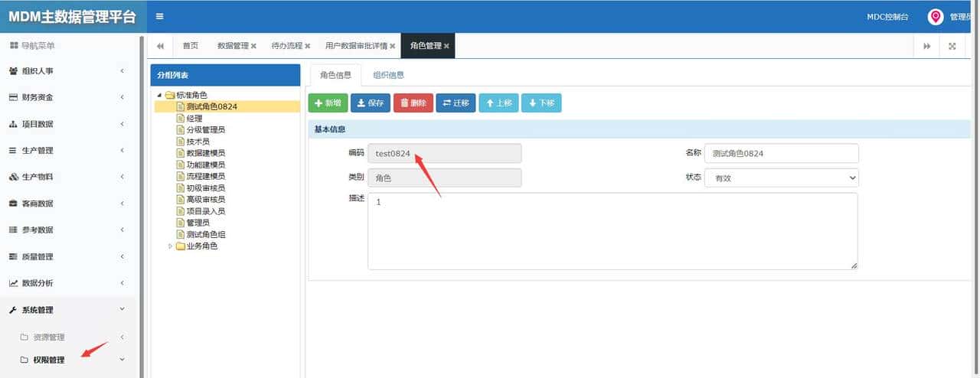Image resolution: width=980 pixels, height=378 pixels.
Task: Click the 迁移 button
Action: 456,103
